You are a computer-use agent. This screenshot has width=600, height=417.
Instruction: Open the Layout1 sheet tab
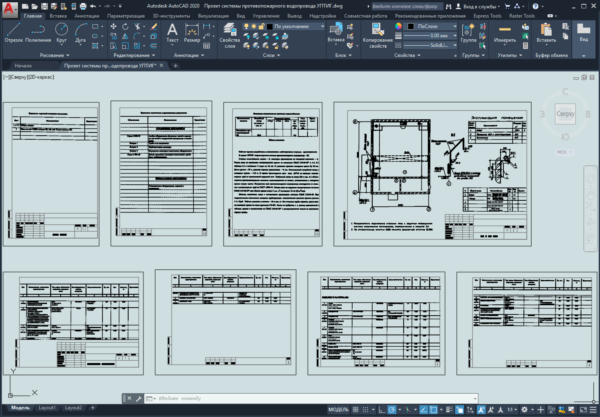tap(47, 408)
